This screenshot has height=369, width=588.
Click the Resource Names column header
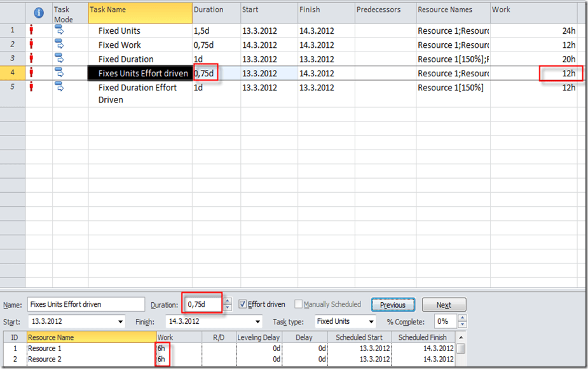453,10
